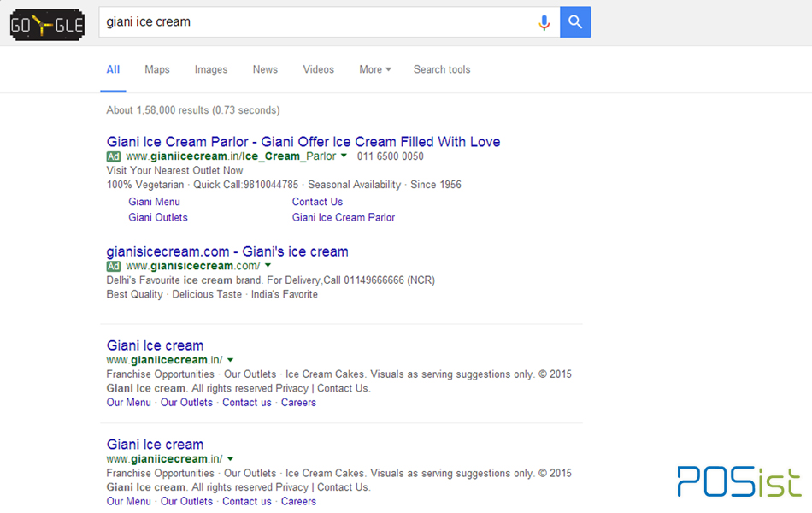Open the Giani Outlets sitelink
Image resolution: width=812 pixels, height=513 pixels.
coord(158,217)
